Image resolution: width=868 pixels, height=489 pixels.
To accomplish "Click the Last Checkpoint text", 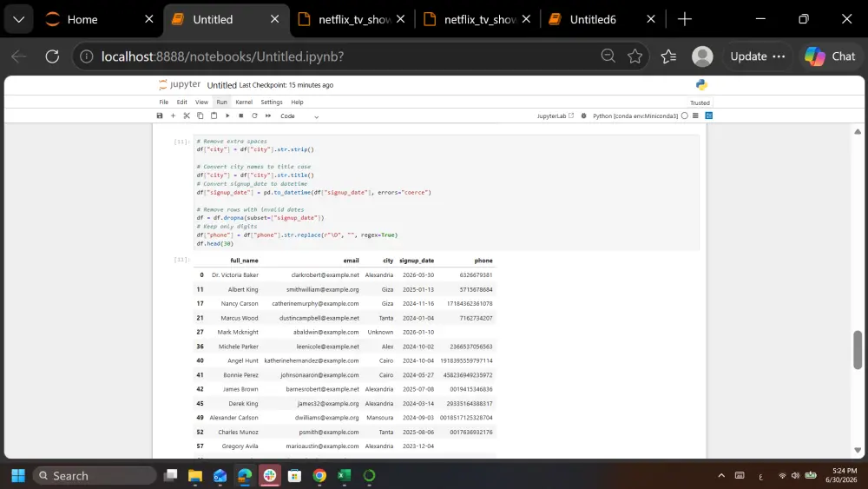I will 286,85.
